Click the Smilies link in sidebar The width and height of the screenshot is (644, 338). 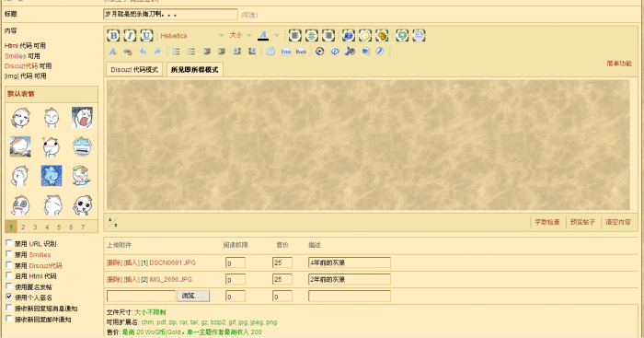pyautogui.click(x=16, y=56)
